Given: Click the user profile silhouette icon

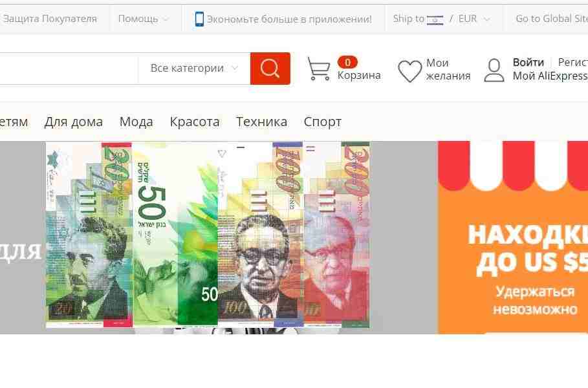Looking at the screenshot, I should (x=494, y=70).
